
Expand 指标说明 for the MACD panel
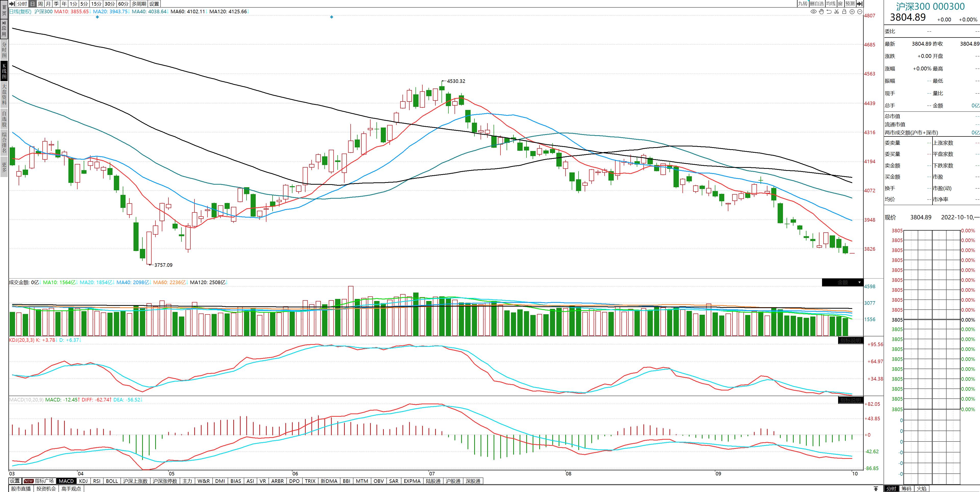[850, 400]
